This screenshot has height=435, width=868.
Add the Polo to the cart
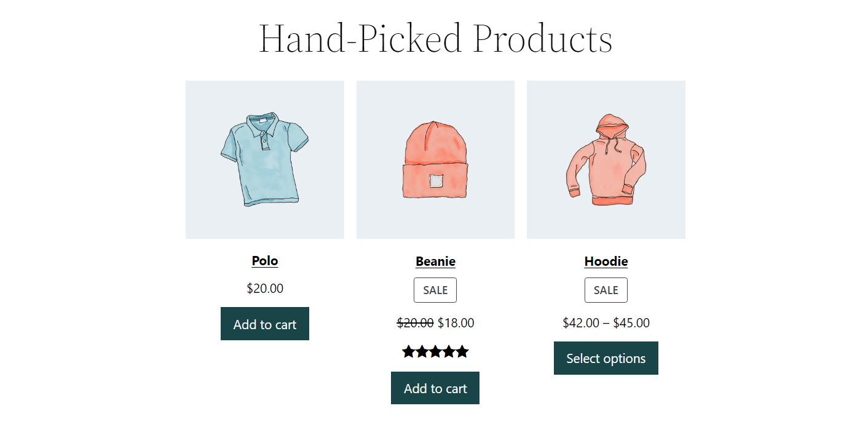(x=264, y=324)
